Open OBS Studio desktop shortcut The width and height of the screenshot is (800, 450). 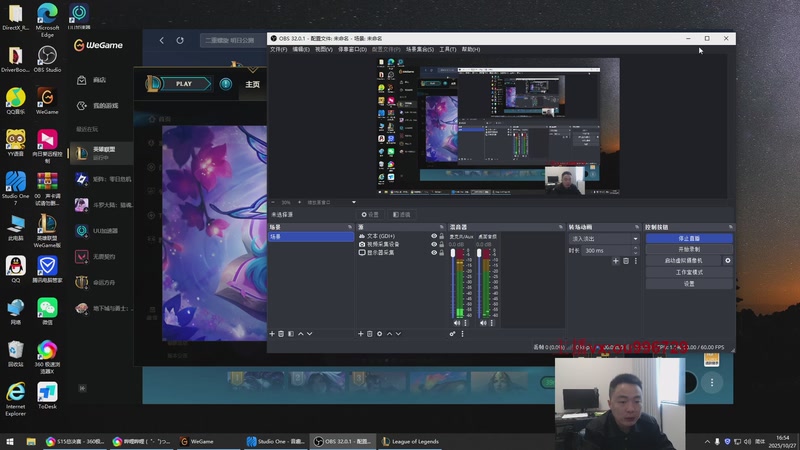click(47, 59)
